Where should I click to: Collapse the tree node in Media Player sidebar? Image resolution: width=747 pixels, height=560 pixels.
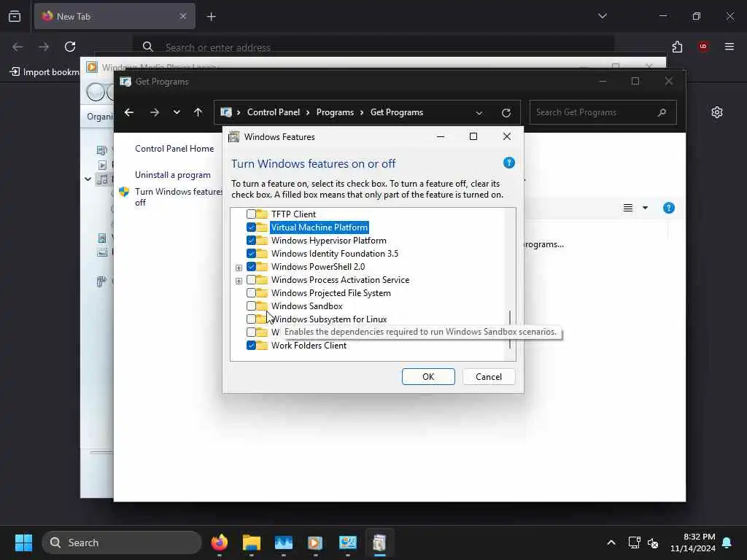(88, 179)
